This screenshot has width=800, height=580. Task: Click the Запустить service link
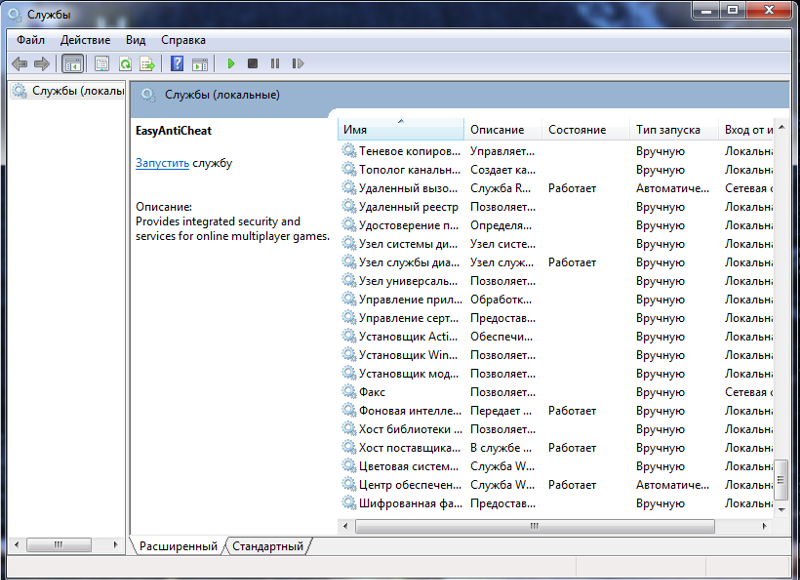click(162, 163)
